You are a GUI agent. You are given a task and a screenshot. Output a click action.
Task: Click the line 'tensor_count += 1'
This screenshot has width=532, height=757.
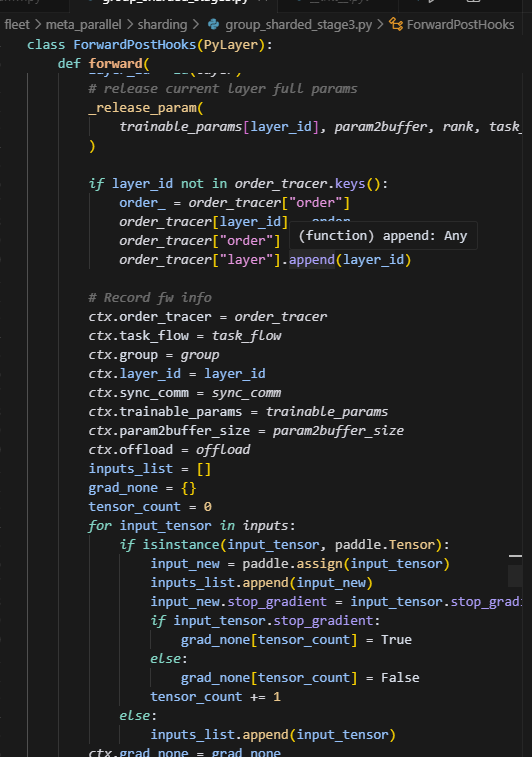pos(215,697)
